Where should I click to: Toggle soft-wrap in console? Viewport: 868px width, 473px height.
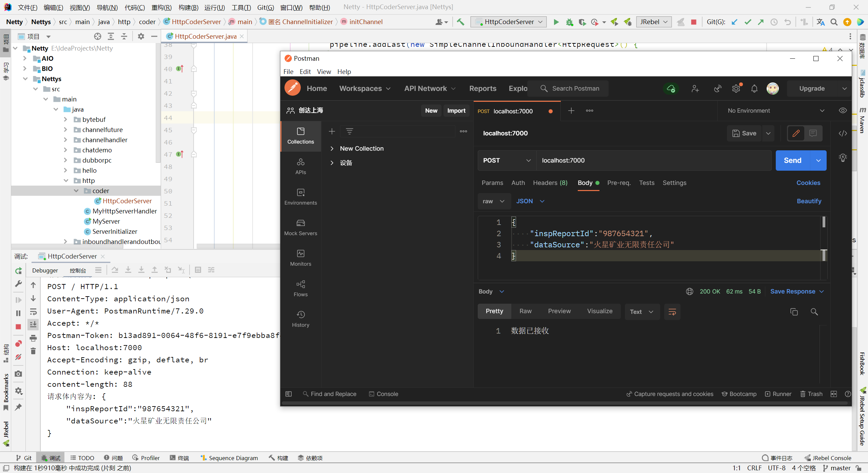tap(33, 312)
